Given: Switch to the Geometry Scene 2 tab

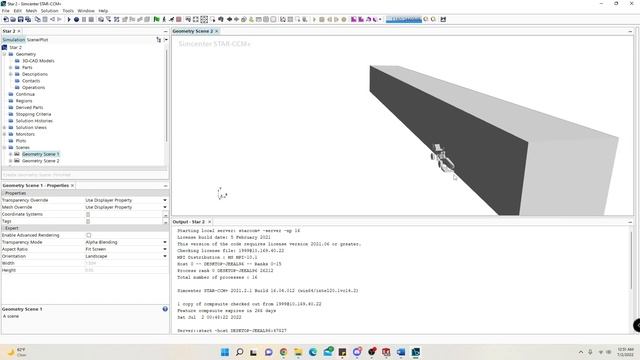Looking at the screenshot, I should coord(193,31).
